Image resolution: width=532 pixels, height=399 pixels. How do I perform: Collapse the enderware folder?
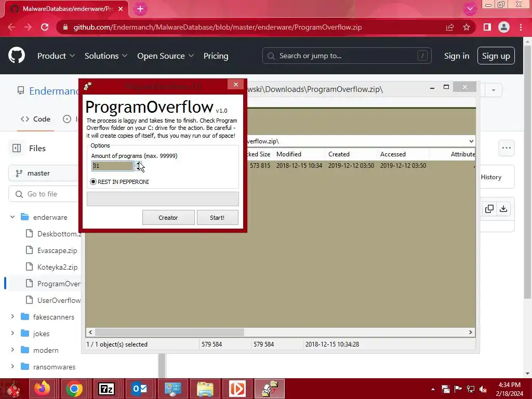(12, 217)
